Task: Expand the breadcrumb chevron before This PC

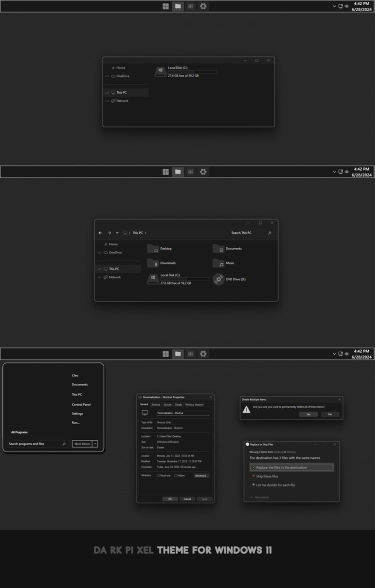Action: [x=130, y=233]
